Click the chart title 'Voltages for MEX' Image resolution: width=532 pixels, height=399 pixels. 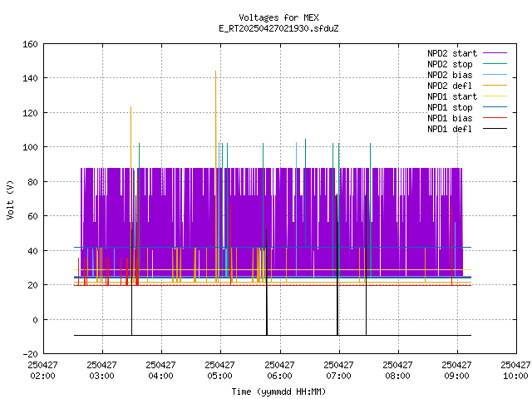[278, 17]
